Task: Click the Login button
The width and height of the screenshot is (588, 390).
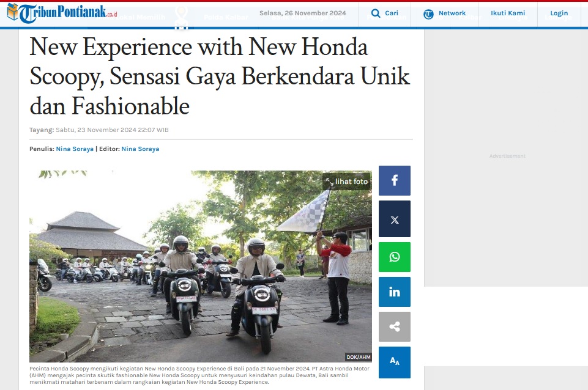Action: click(559, 13)
